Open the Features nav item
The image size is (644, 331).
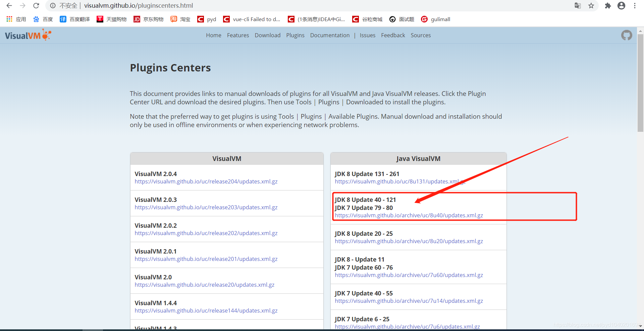pos(238,35)
